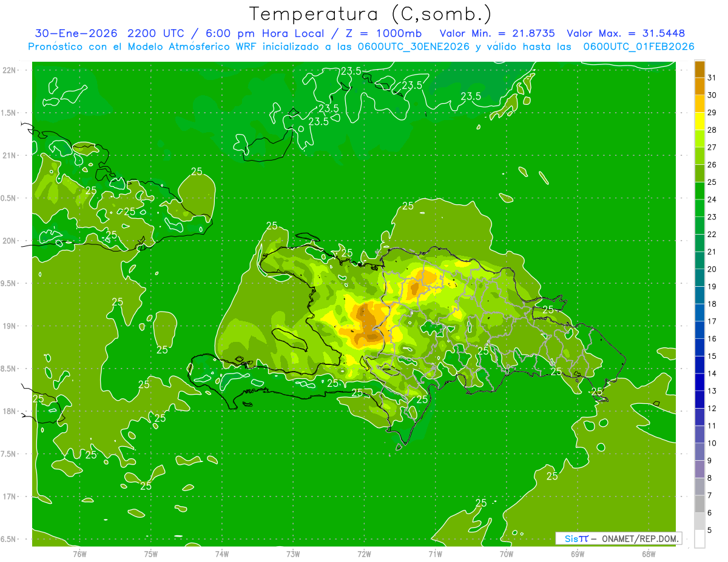Screen dimensions: 728x562
Task: Click the "17N" latitude axis label
Action: (10, 497)
